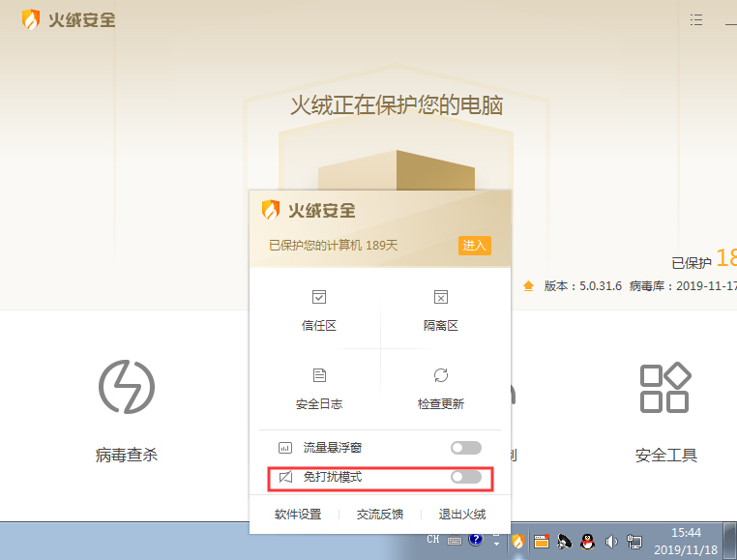Toggle the 免打扰模式 switch
Screen dimensions: 737x560
click(x=466, y=477)
